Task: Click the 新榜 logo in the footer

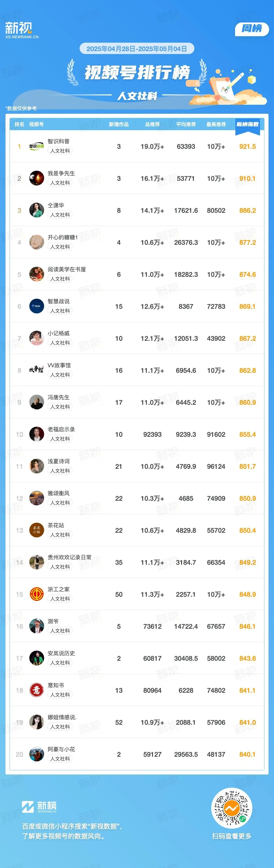Action: [39, 807]
